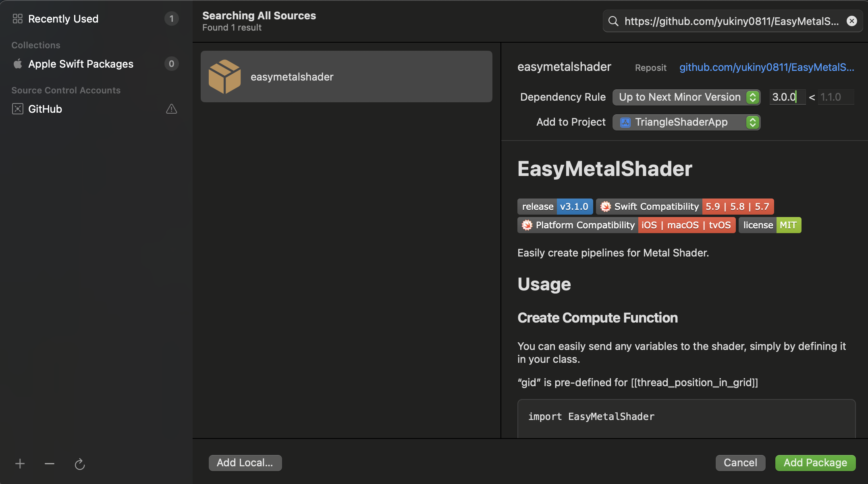Click the plus add collection icon
868x484 pixels.
pos(20,464)
